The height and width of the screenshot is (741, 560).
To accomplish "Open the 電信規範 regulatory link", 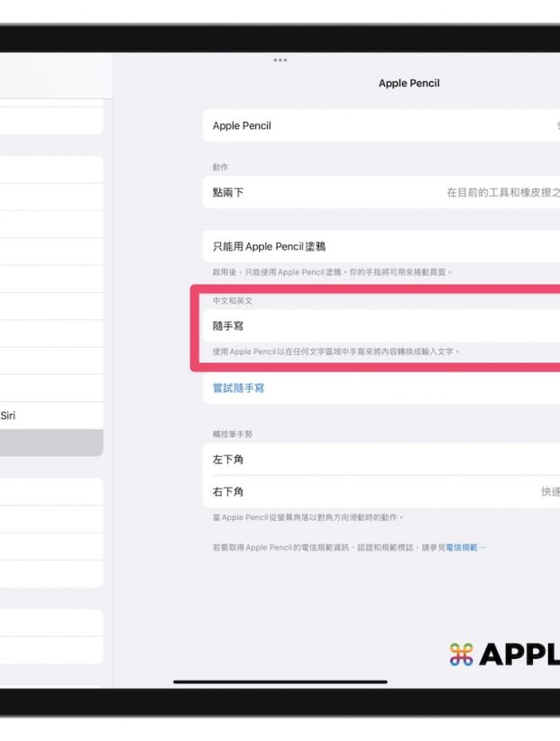I will (x=464, y=547).
